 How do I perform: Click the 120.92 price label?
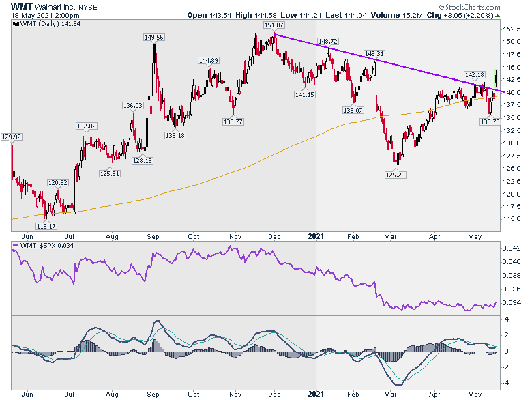(58, 182)
